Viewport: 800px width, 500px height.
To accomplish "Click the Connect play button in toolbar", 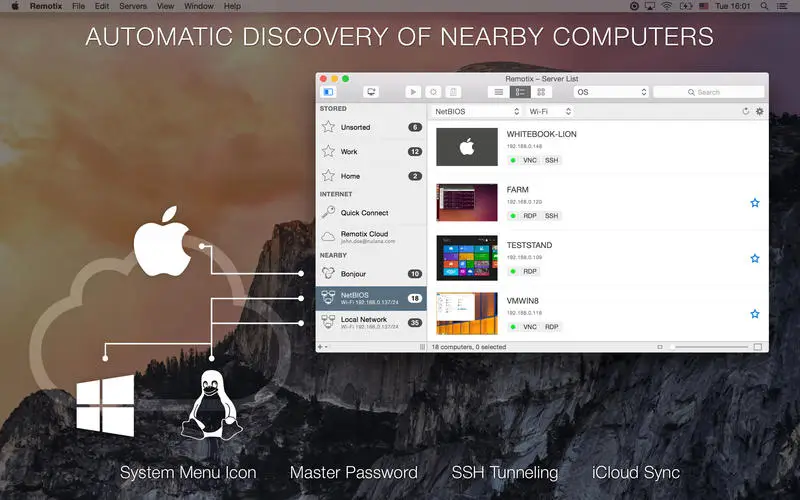I will [413, 92].
